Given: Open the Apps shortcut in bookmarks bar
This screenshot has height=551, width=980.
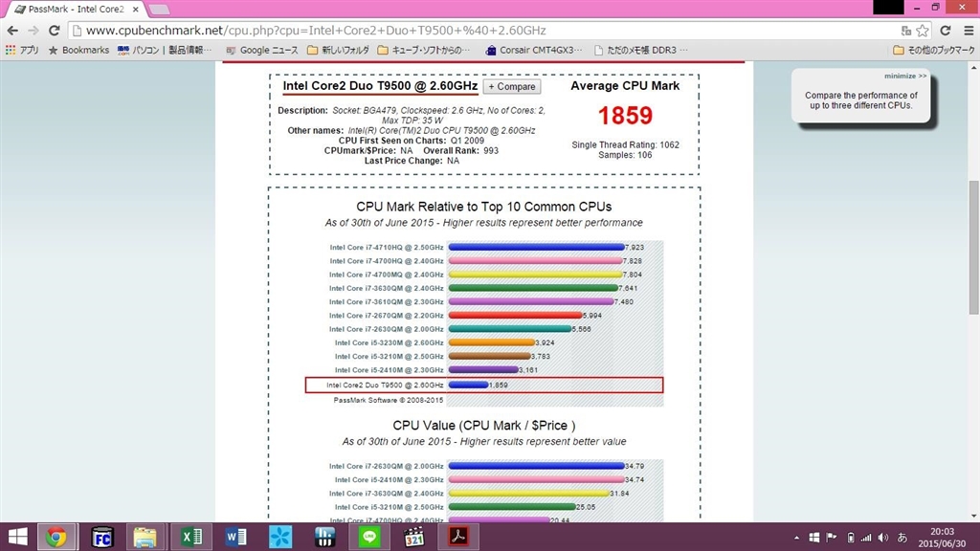Looking at the screenshot, I should click(22, 50).
